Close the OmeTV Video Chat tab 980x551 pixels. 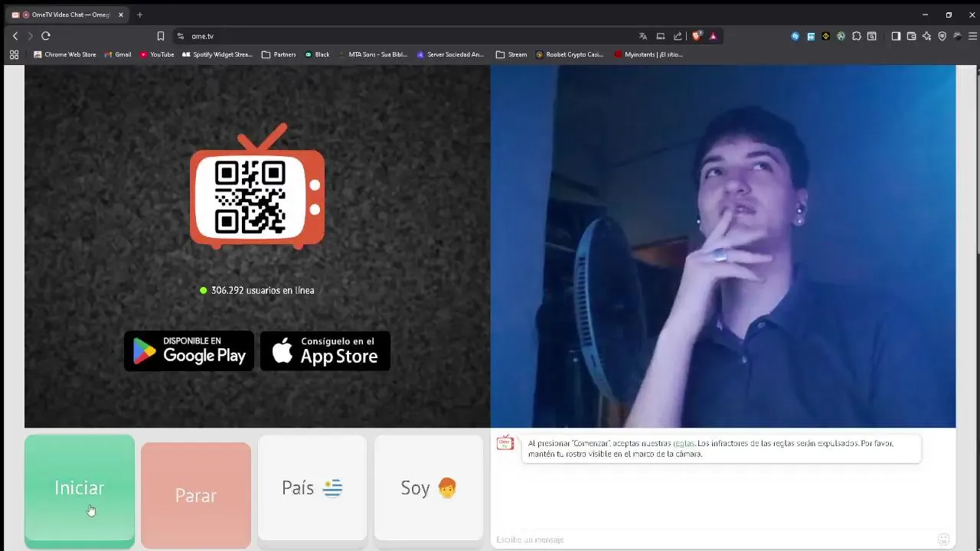coord(120,15)
